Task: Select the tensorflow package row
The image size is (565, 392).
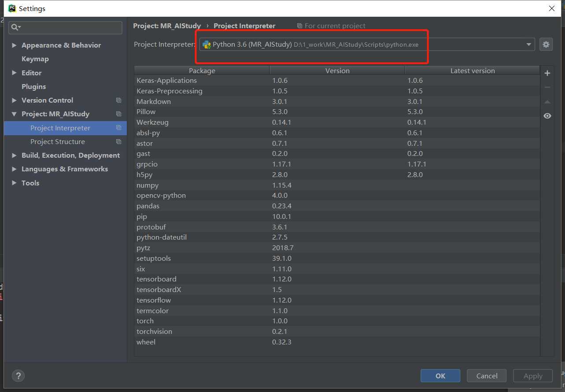Action: pos(337,300)
